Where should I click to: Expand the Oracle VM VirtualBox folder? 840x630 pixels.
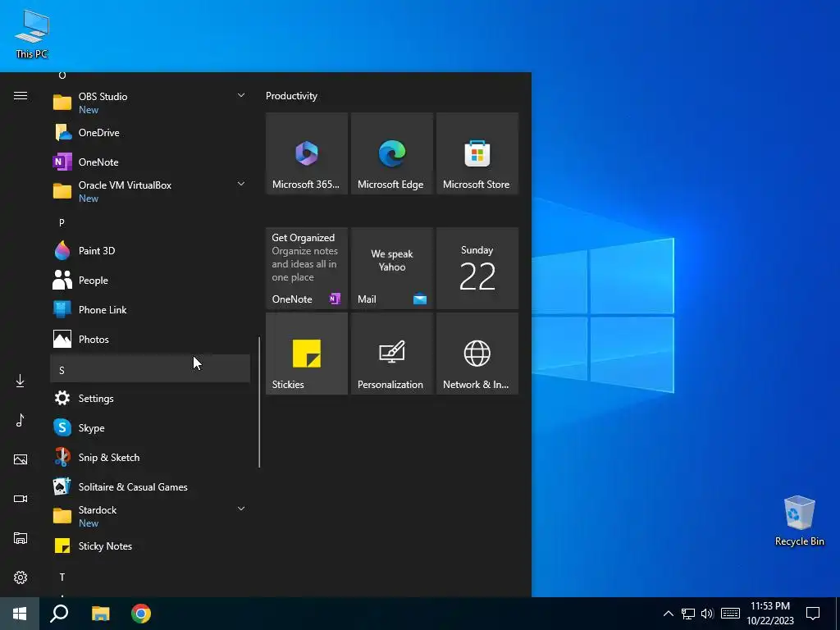click(150, 191)
